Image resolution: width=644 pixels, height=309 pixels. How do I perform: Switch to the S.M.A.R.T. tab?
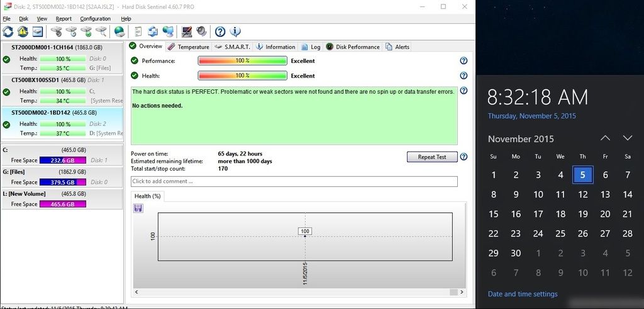(x=233, y=47)
